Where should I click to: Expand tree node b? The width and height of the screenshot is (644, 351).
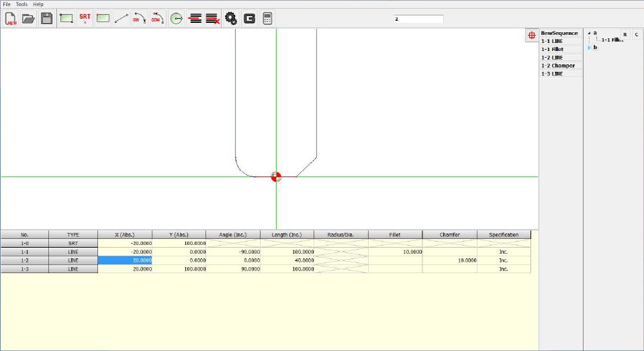(590, 48)
